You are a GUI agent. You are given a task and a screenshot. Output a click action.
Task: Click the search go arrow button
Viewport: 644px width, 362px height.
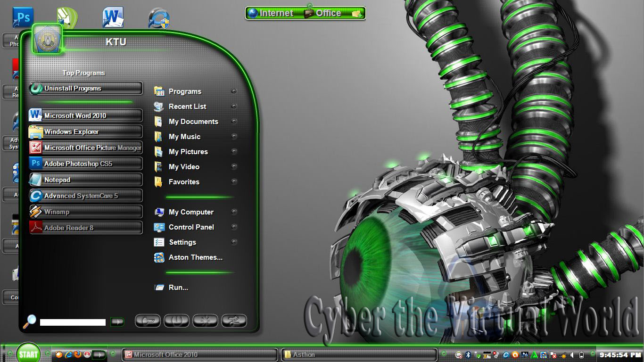pyautogui.click(x=117, y=322)
